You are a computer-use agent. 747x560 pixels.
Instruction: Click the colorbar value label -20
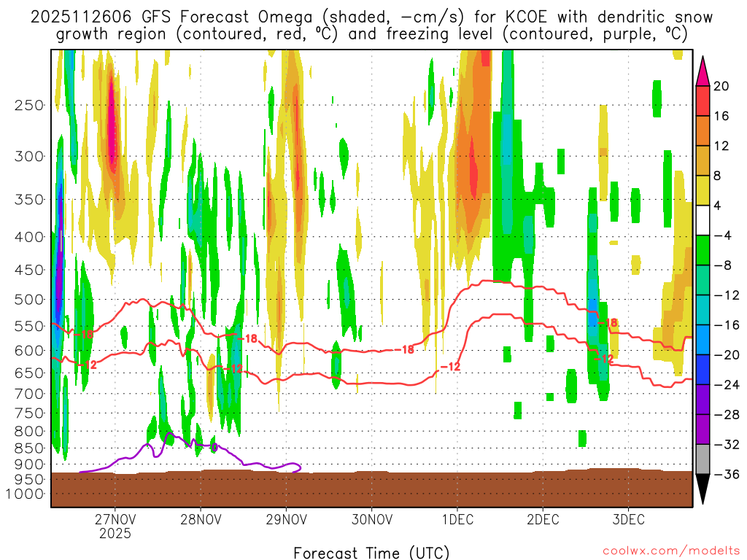(727, 355)
